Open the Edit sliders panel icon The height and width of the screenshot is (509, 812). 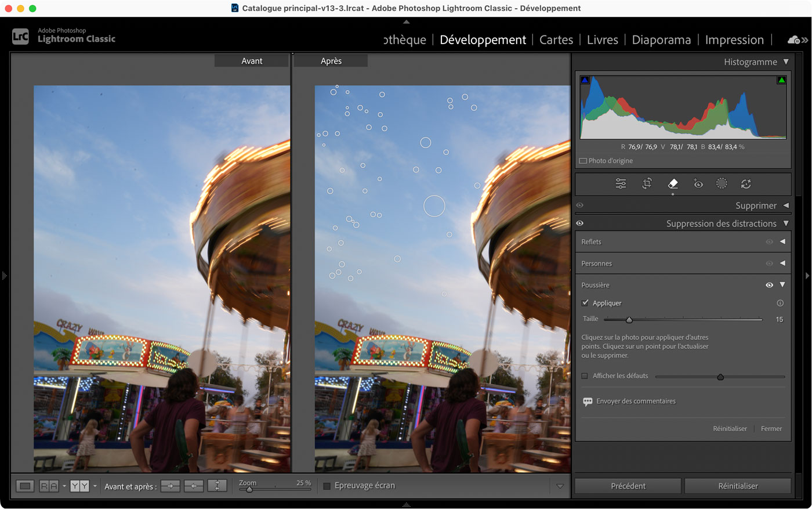[621, 184]
